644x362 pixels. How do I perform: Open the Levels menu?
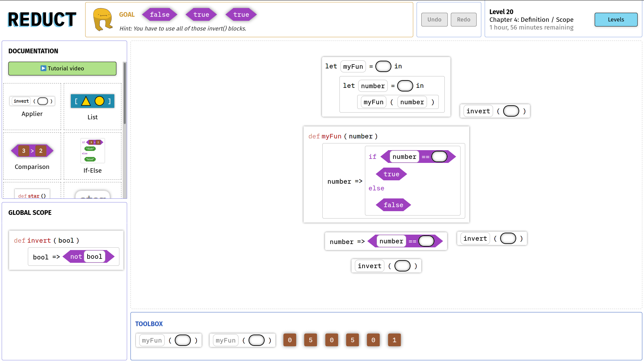616,19
